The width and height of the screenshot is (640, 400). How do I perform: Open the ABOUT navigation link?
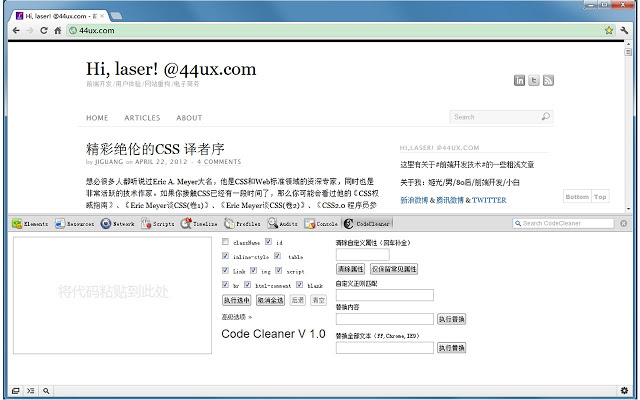point(189,118)
